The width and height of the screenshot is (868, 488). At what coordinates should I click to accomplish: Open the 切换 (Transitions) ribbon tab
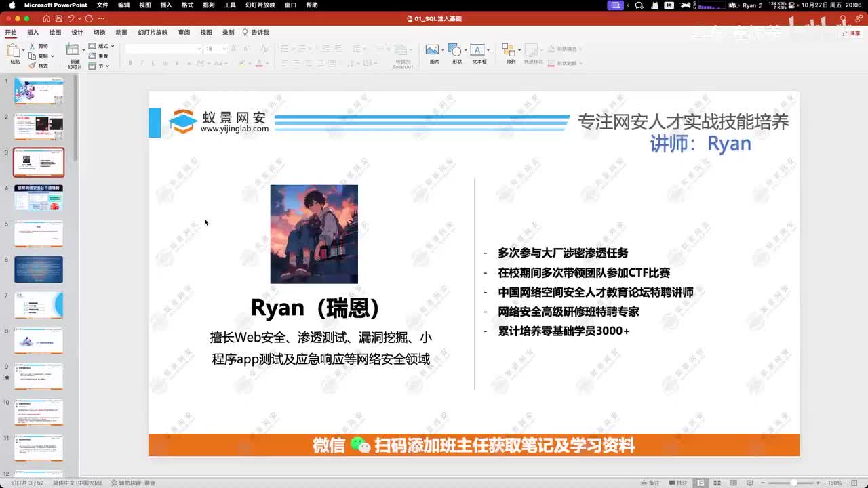(99, 32)
